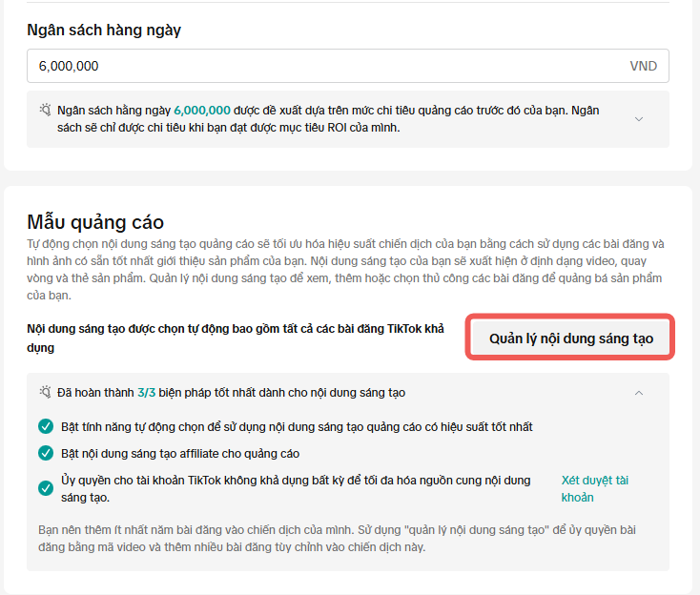Click the Ngân sách hàng ngày heading
This screenshot has height=595, width=700.
coord(104,31)
